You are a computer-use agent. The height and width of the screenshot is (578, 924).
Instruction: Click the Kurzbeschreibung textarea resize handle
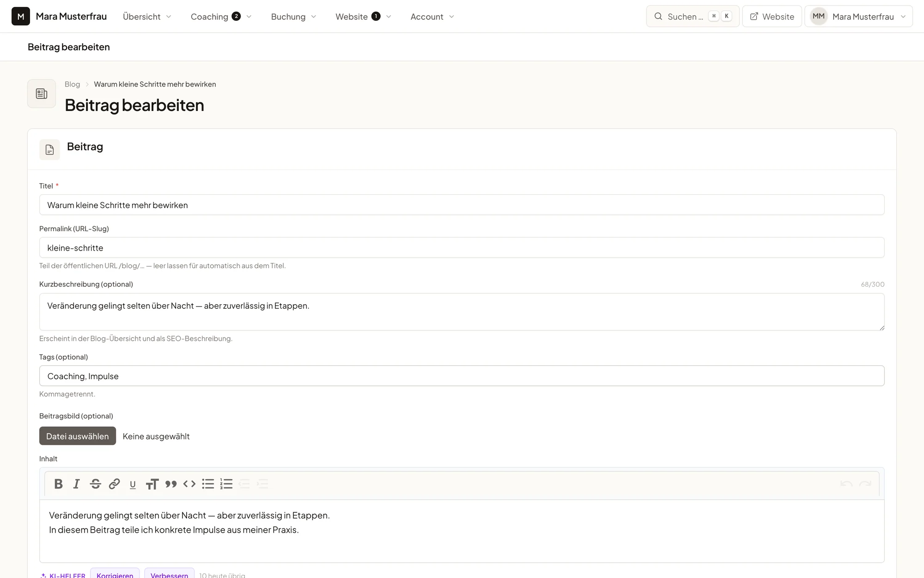pos(881,327)
